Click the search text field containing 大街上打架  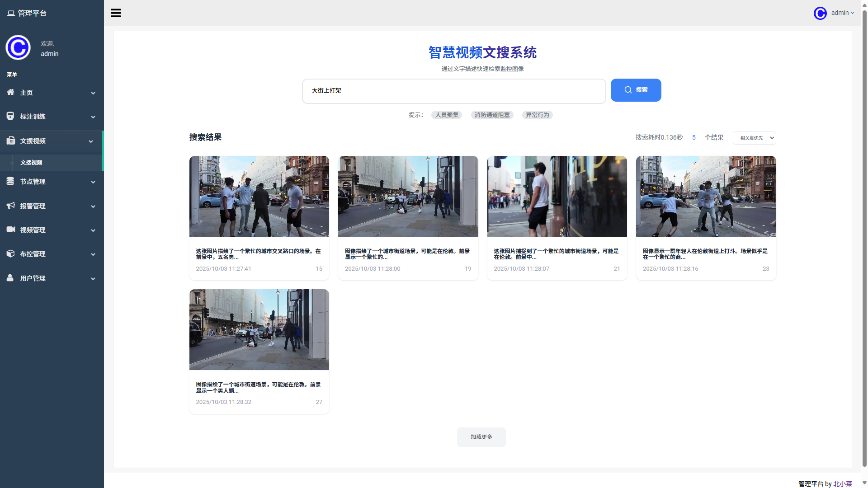pos(453,91)
